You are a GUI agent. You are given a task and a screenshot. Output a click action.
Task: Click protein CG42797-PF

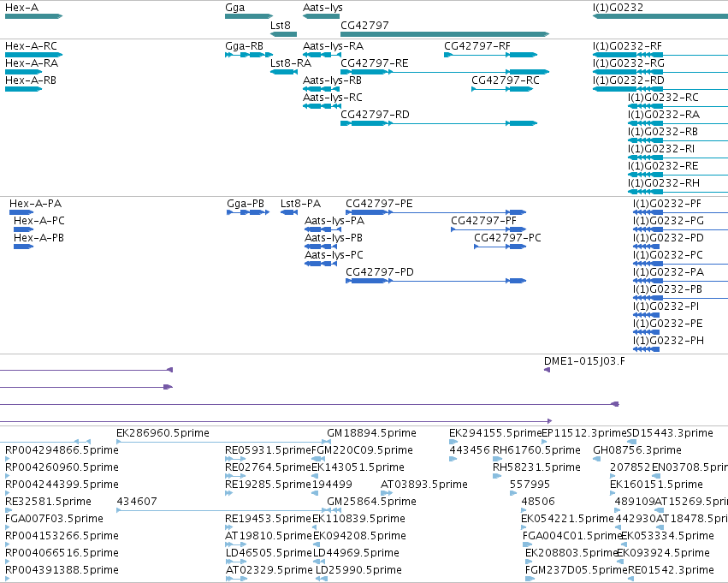pos(488,229)
